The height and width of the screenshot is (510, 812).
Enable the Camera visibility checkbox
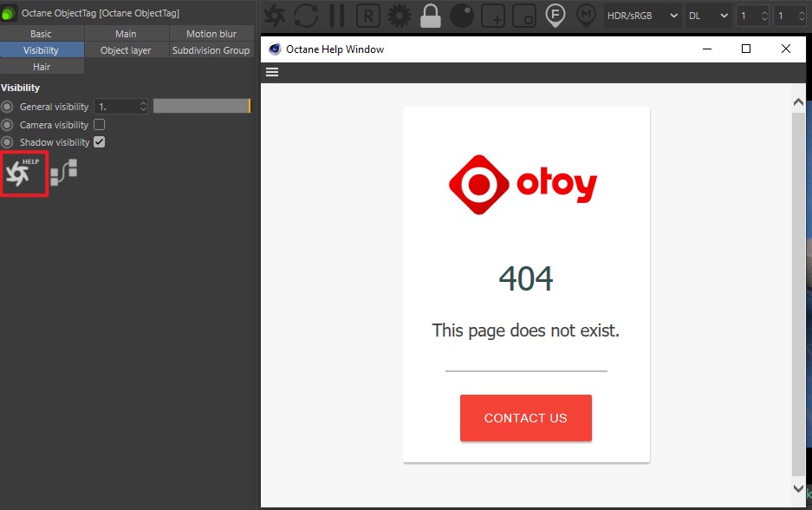pyautogui.click(x=100, y=124)
